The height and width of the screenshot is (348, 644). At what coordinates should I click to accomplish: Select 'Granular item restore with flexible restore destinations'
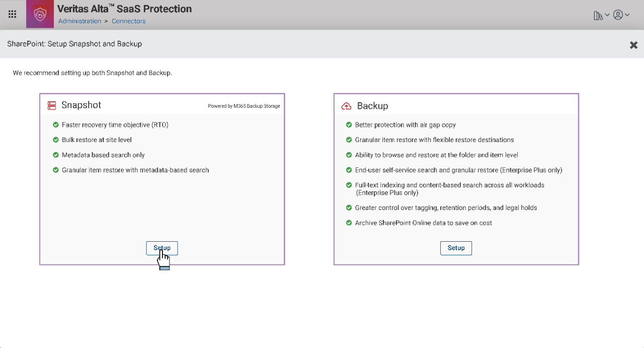[x=435, y=140]
